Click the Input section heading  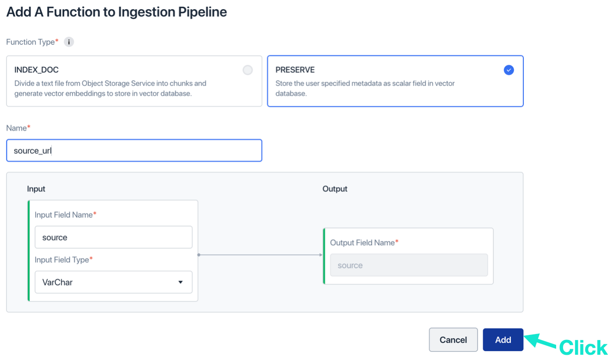tap(36, 189)
